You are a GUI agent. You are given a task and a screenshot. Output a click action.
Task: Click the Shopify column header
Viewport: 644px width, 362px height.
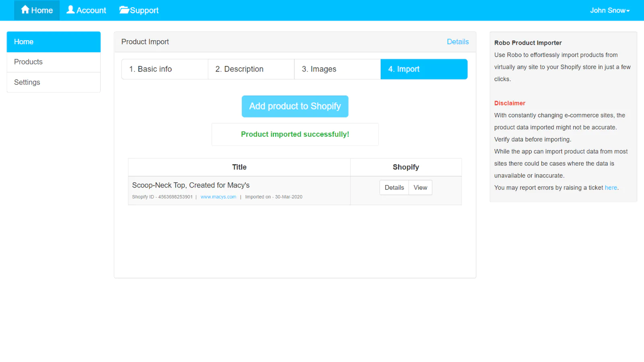click(x=406, y=167)
